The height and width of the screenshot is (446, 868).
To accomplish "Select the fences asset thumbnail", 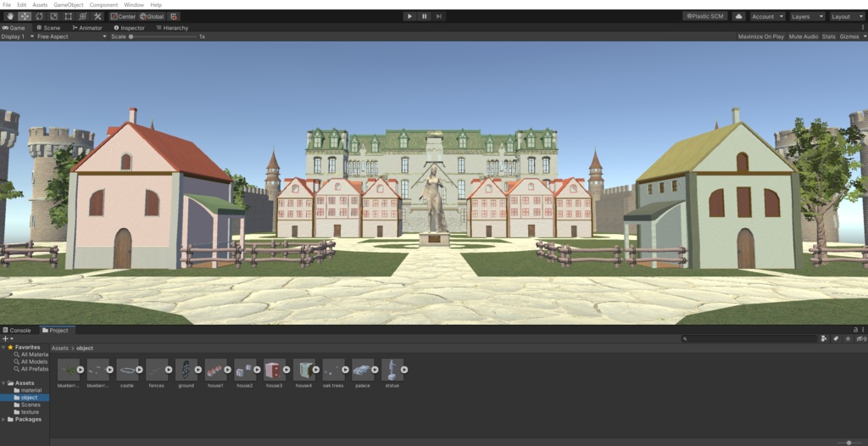I will click(x=156, y=370).
